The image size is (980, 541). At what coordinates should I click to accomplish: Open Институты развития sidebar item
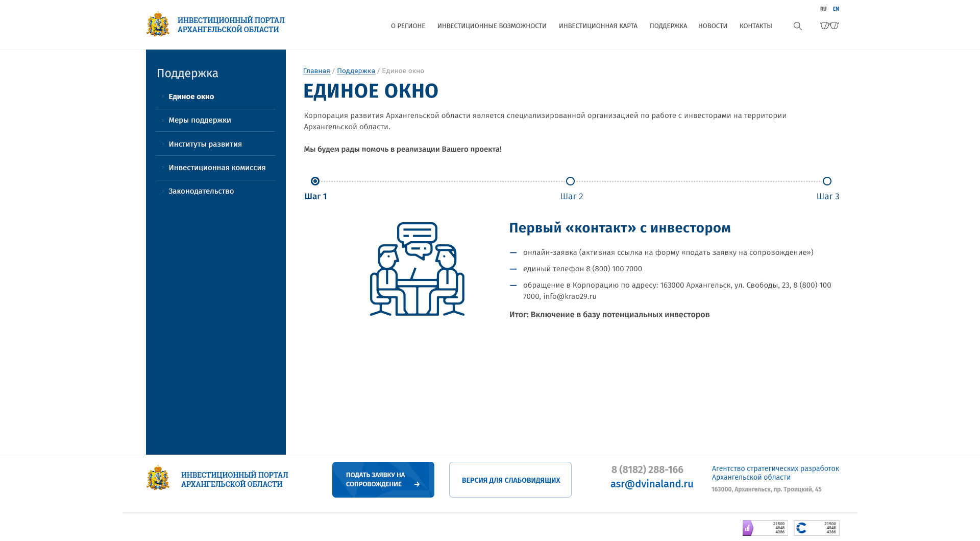pos(205,144)
